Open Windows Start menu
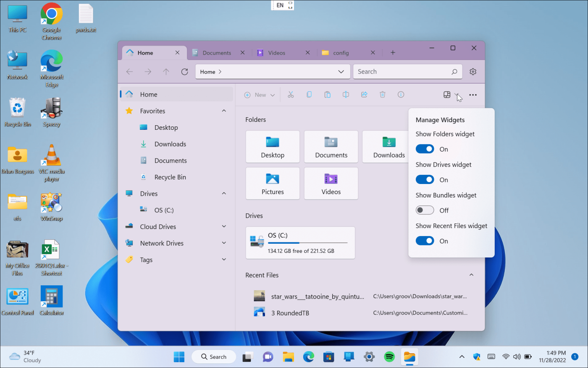The image size is (588, 368). point(179,357)
